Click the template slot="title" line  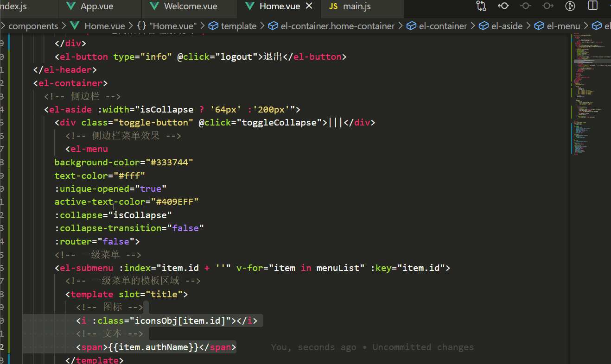coord(127,295)
